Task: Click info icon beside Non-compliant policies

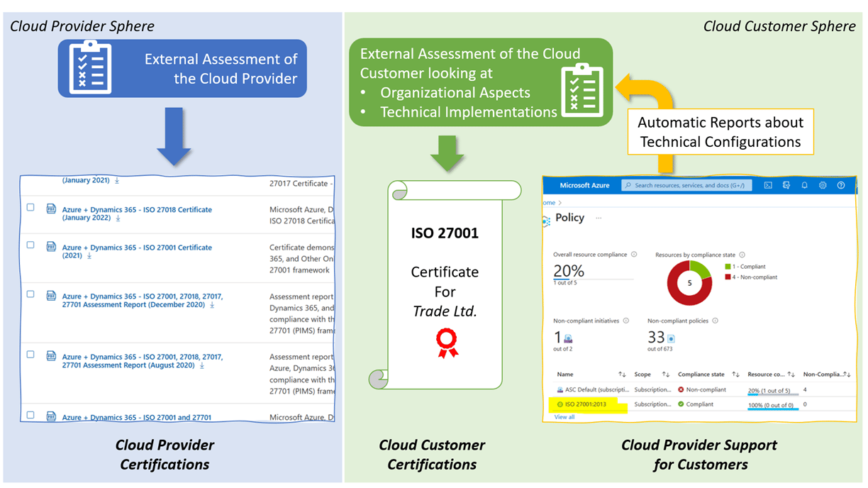Action: [715, 321]
